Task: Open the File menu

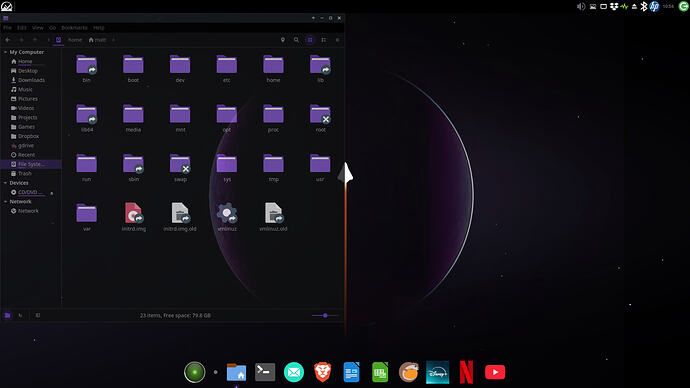Action: pyautogui.click(x=7, y=28)
